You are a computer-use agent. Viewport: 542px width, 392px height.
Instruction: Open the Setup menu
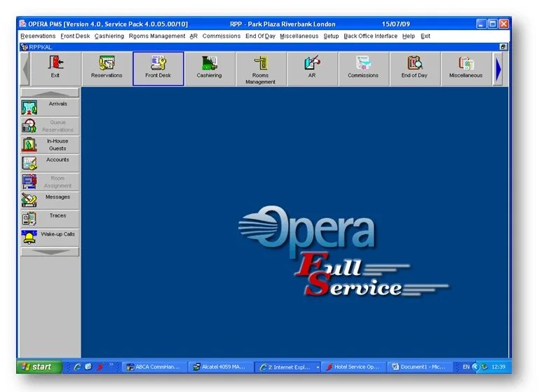[331, 36]
